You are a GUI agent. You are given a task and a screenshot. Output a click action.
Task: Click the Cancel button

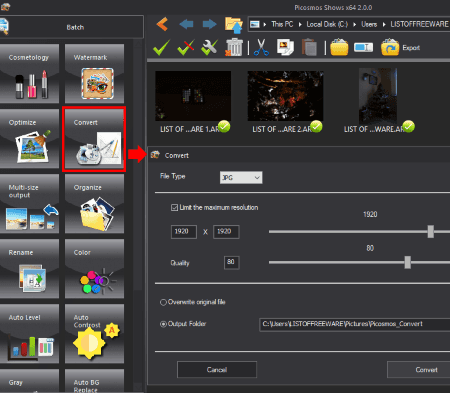tap(217, 370)
